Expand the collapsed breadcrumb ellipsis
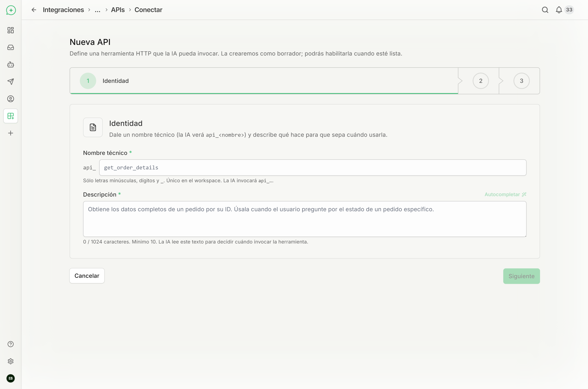This screenshot has width=588, height=389. click(x=98, y=10)
